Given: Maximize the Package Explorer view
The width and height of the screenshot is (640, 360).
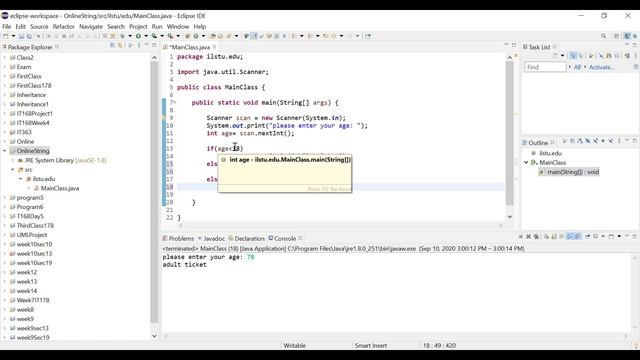Looking at the screenshot, I should pos(154,45).
